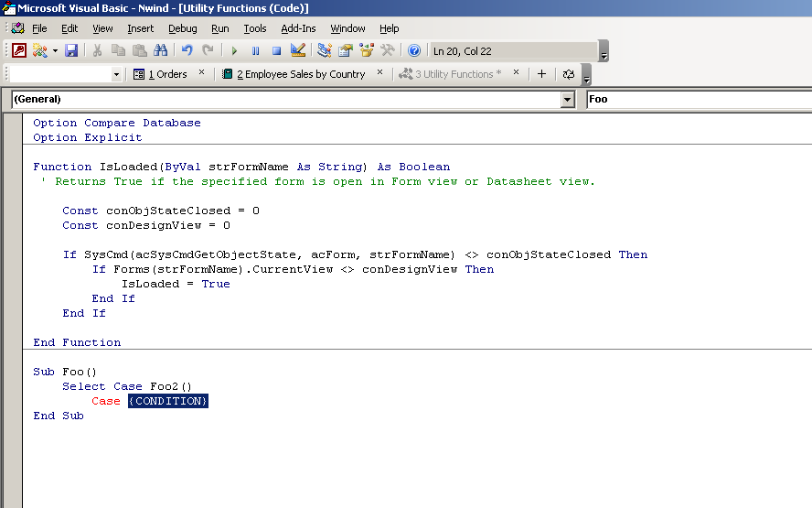Screen dimensions: 812x508
Task: Click the Function IsLoaded declaration line
Action: tap(241, 167)
